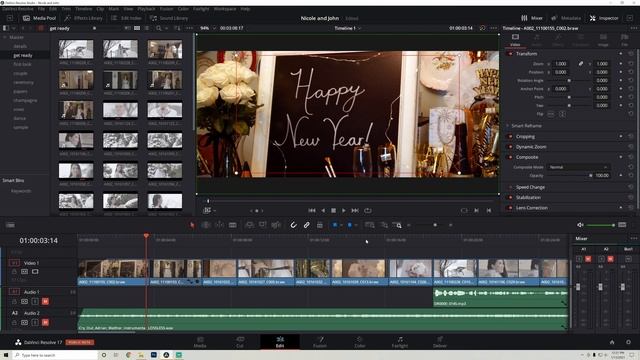Expand the Speed Change section

point(530,187)
